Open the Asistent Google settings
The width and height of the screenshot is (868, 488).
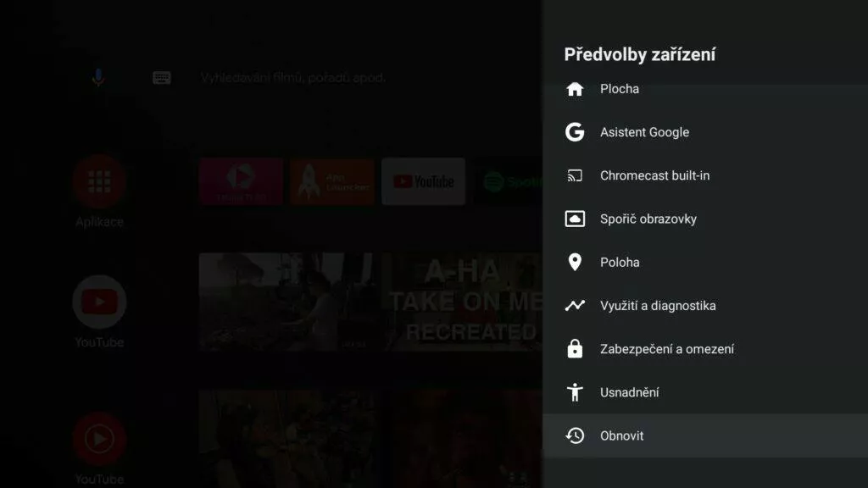[705, 132]
